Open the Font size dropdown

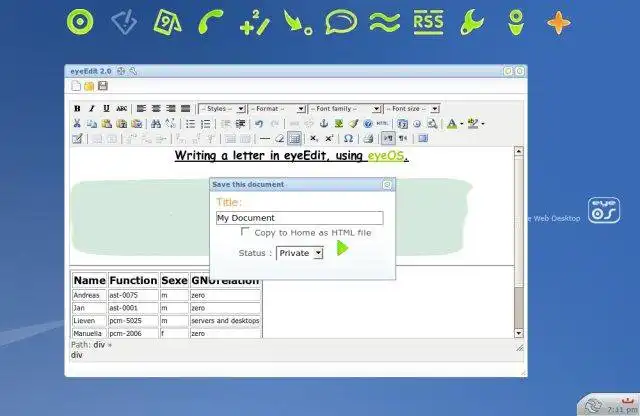[x=411, y=109]
